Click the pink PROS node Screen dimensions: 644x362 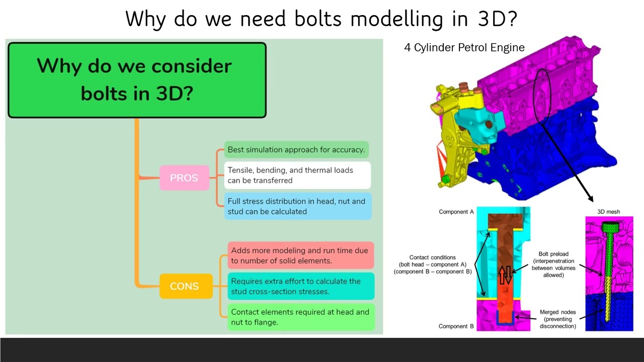tap(184, 177)
